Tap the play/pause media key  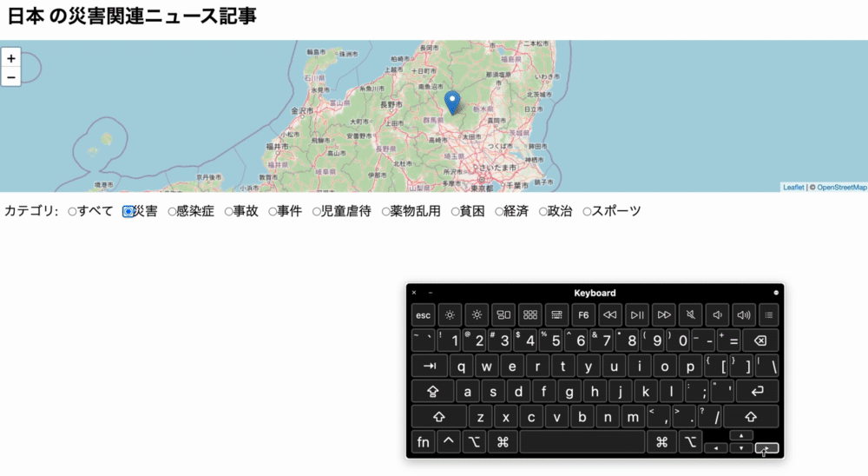point(637,314)
